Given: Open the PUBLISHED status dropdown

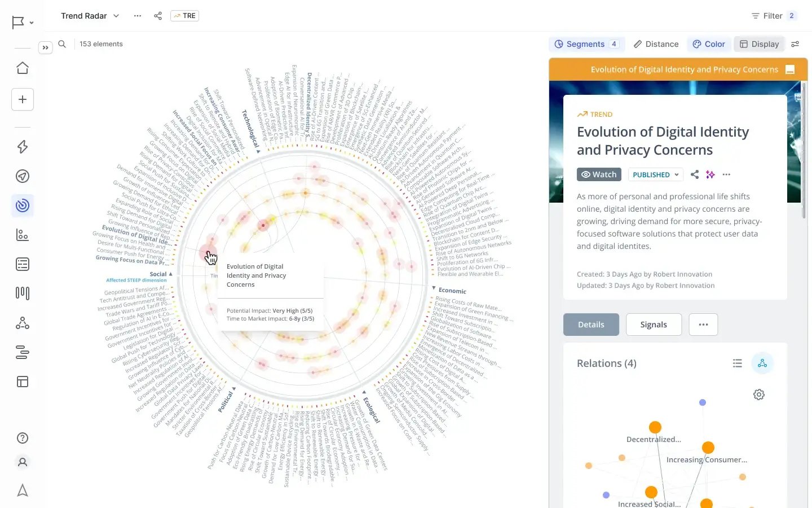Looking at the screenshot, I should [655, 175].
